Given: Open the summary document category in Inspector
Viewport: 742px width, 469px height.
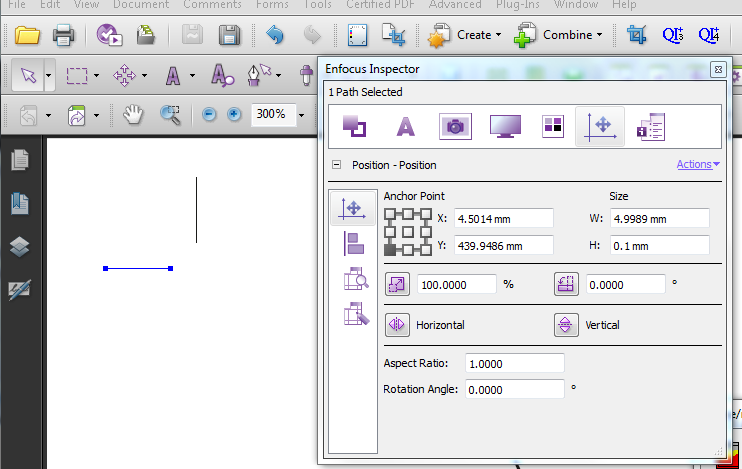Looking at the screenshot, I should (x=651, y=127).
